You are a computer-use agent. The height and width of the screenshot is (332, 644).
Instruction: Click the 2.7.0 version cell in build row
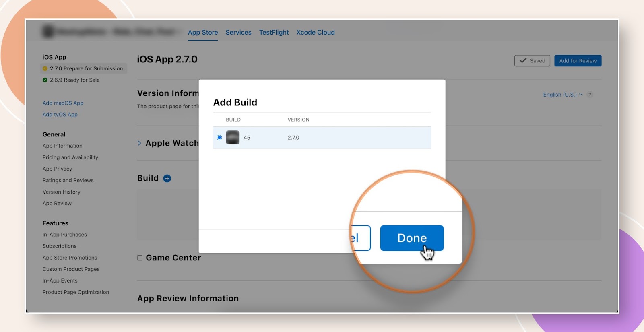coord(293,138)
